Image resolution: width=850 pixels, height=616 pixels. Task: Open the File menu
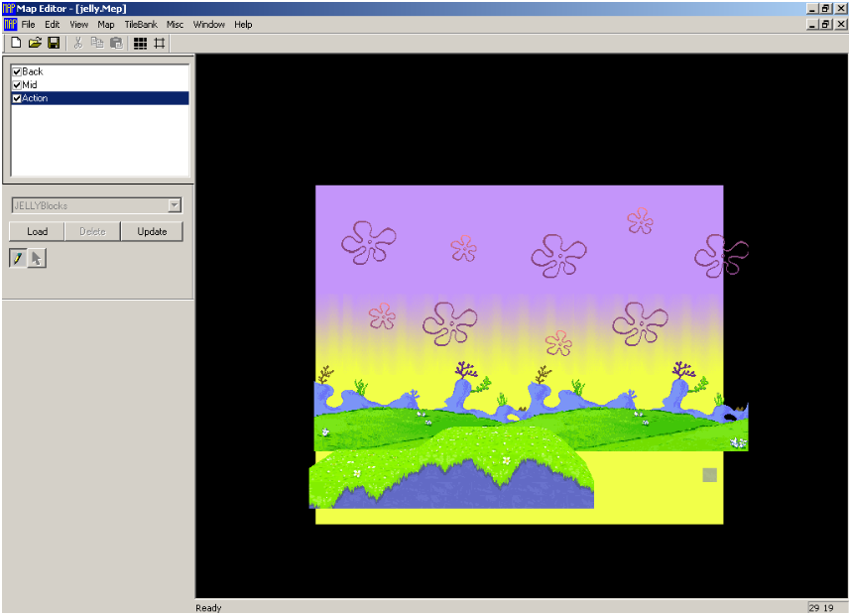tap(28, 25)
